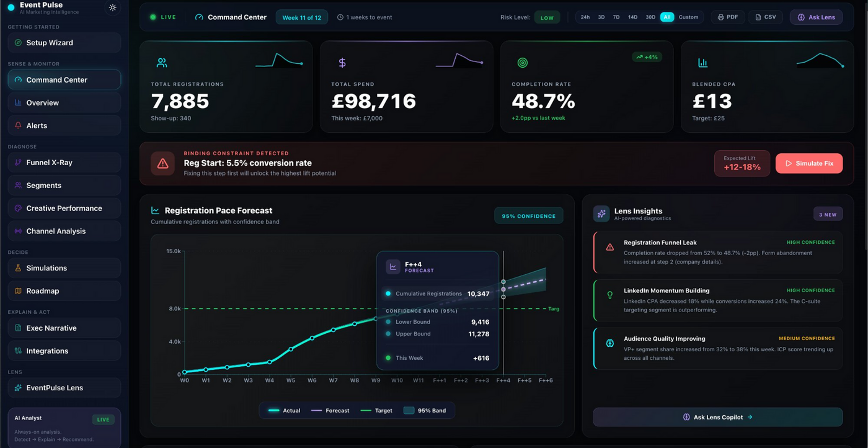
Task: Toggle light/dark theme sun icon
Action: click(112, 8)
